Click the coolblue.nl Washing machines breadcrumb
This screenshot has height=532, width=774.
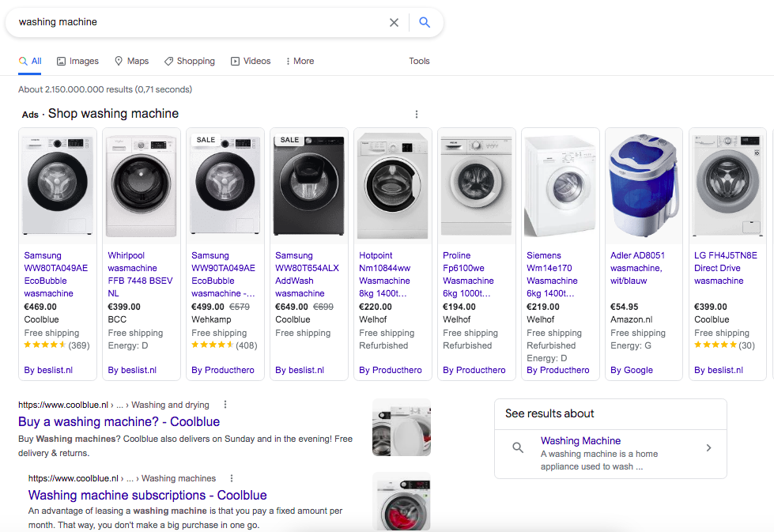pyautogui.click(x=122, y=478)
